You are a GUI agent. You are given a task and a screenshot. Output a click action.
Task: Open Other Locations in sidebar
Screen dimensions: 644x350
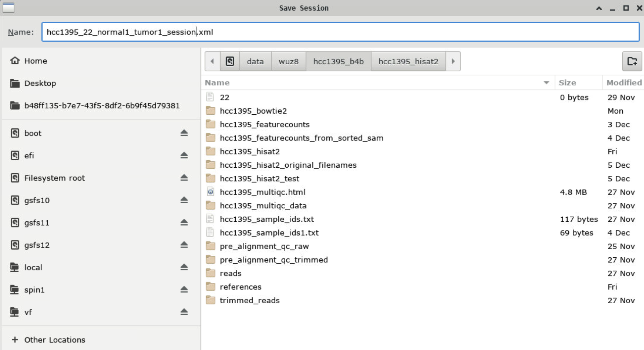point(54,340)
